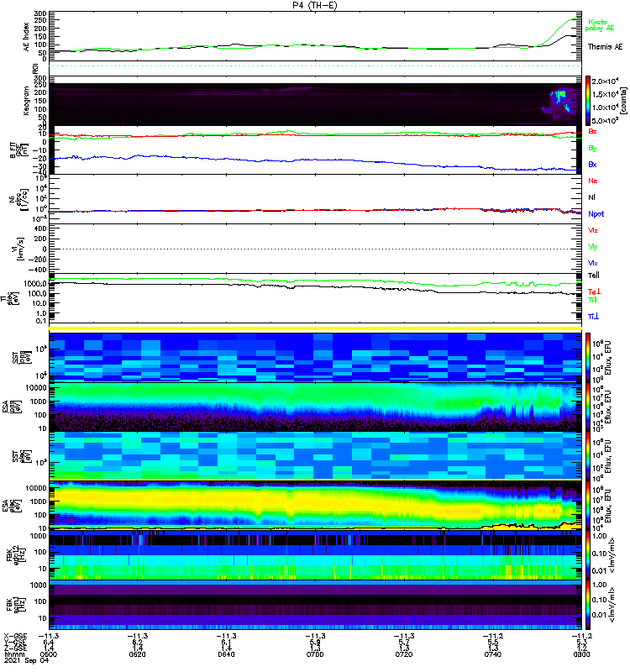Click the black Te parallel legend label

[x=594, y=276]
